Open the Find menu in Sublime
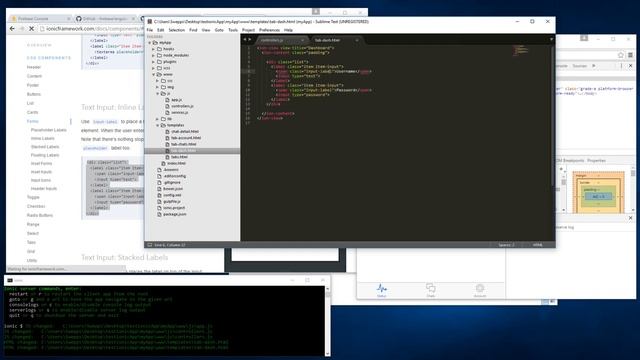 [x=193, y=30]
